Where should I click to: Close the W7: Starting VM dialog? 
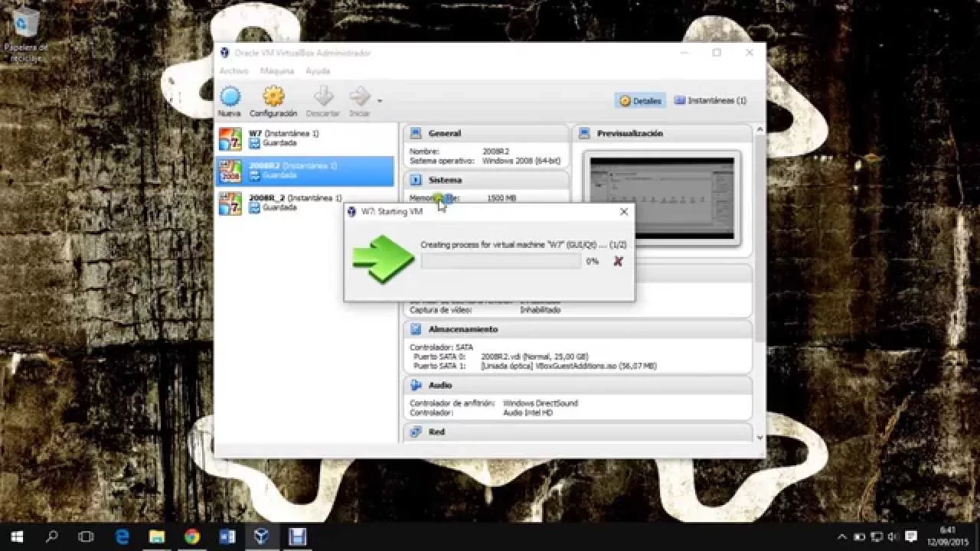click(x=623, y=212)
